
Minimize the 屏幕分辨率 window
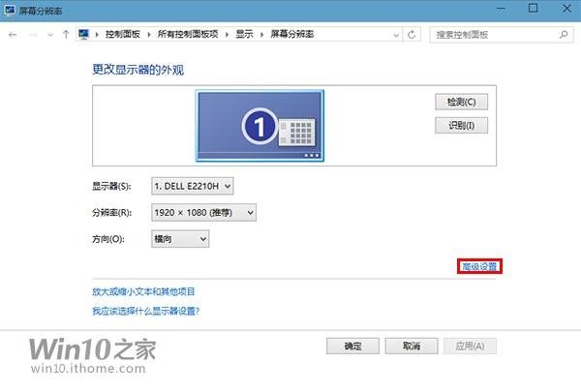point(501,9)
